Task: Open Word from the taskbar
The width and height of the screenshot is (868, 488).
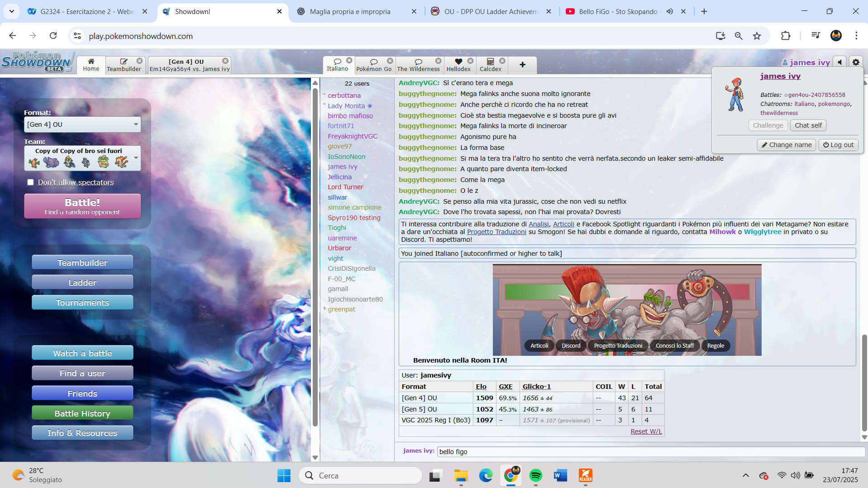Action: tap(560, 475)
